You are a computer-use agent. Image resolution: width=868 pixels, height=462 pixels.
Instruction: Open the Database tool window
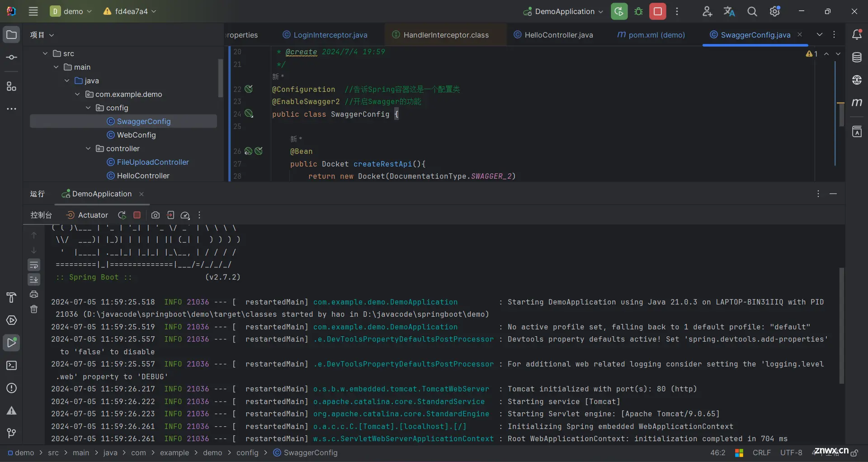coord(857,57)
